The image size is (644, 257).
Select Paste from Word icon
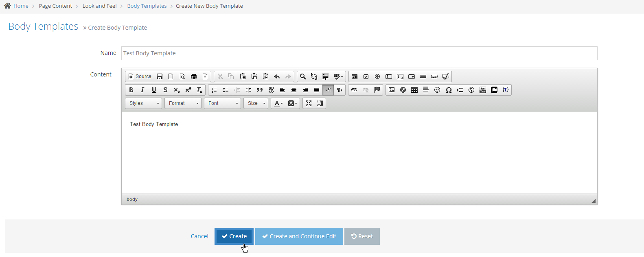[x=266, y=76]
